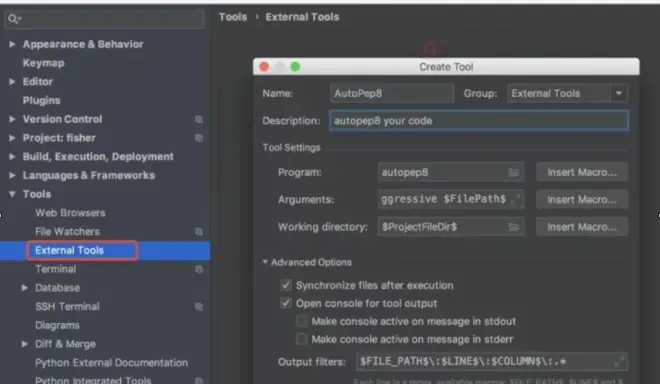Viewport: 660px width, 384px height.
Task: Select Keymap in settings tree
Action: click(x=43, y=63)
